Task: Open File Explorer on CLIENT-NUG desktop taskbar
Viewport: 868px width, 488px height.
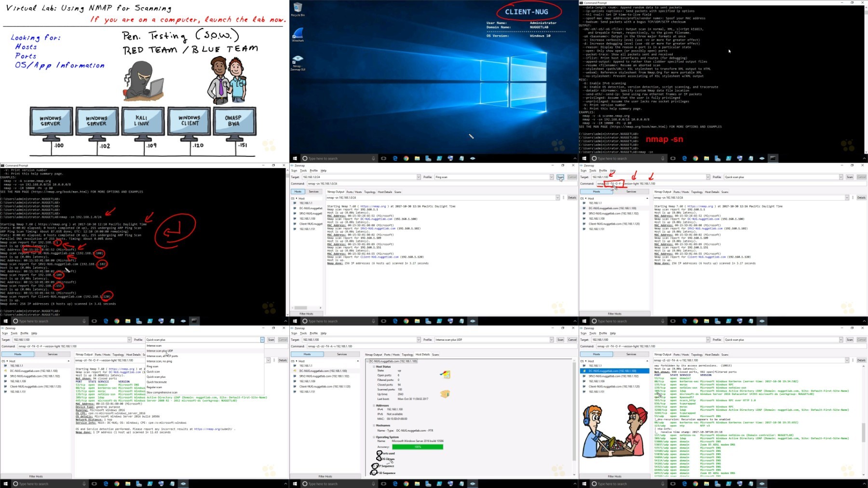Action: tap(417, 158)
